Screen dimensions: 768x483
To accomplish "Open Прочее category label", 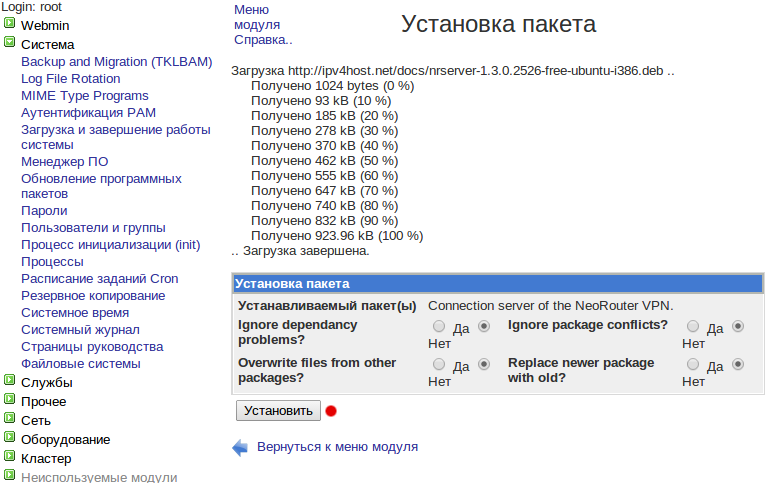I will [x=44, y=402].
